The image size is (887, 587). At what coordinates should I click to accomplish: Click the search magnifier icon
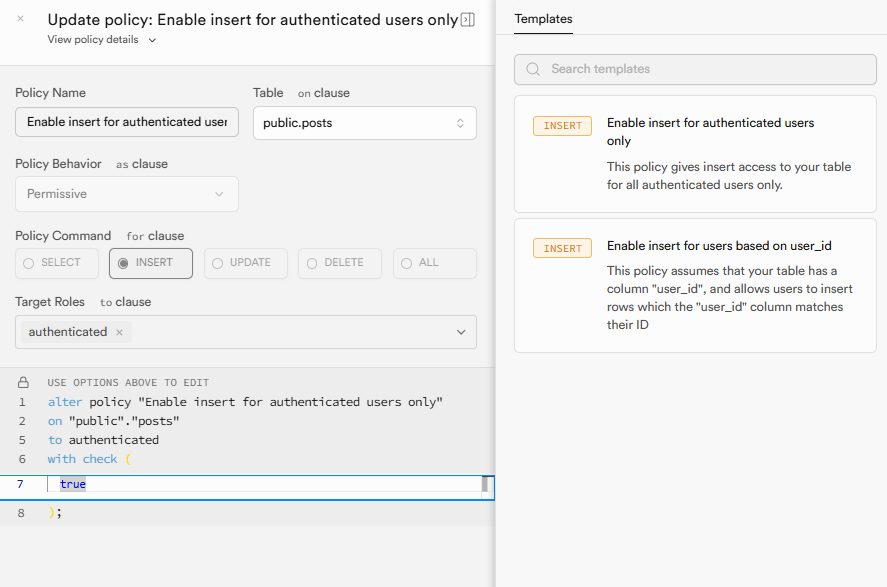pos(533,69)
